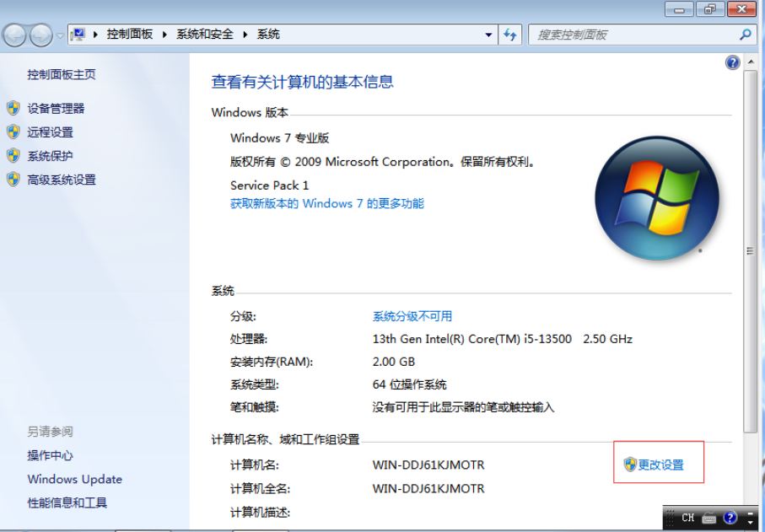Click the CH input language indicator

click(x=688, y=518)
